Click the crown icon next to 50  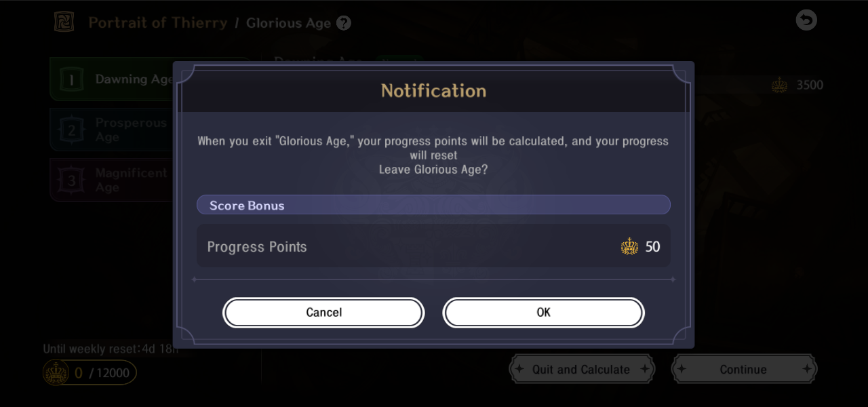pos(629,246)
